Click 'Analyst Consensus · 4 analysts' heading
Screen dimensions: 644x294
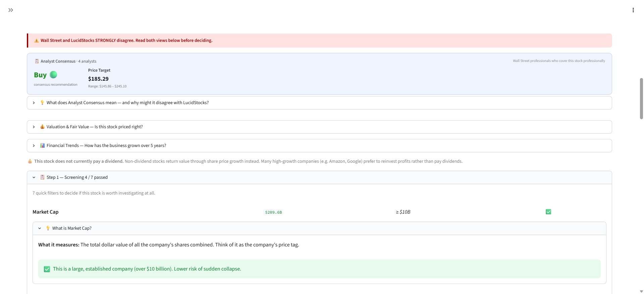pos(68,61)
